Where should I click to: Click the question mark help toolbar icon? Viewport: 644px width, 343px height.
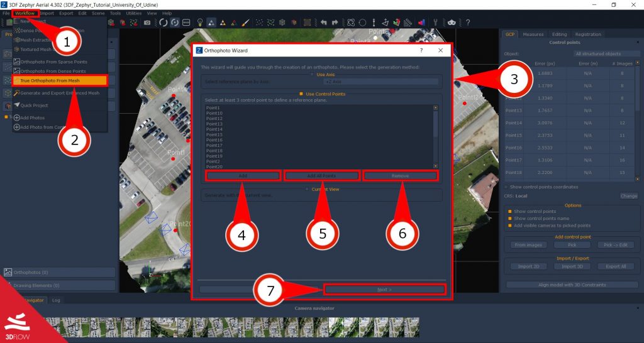pyautogui.click(x=467, y=23)
